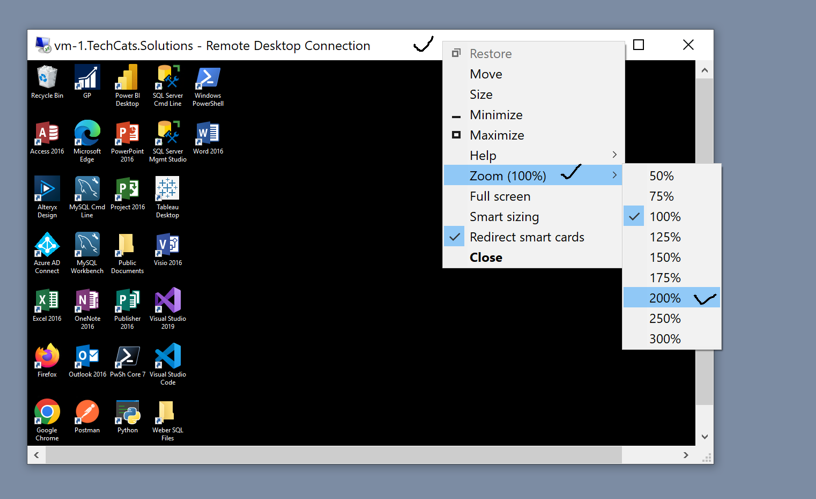Select 200% zoom level

671,298
